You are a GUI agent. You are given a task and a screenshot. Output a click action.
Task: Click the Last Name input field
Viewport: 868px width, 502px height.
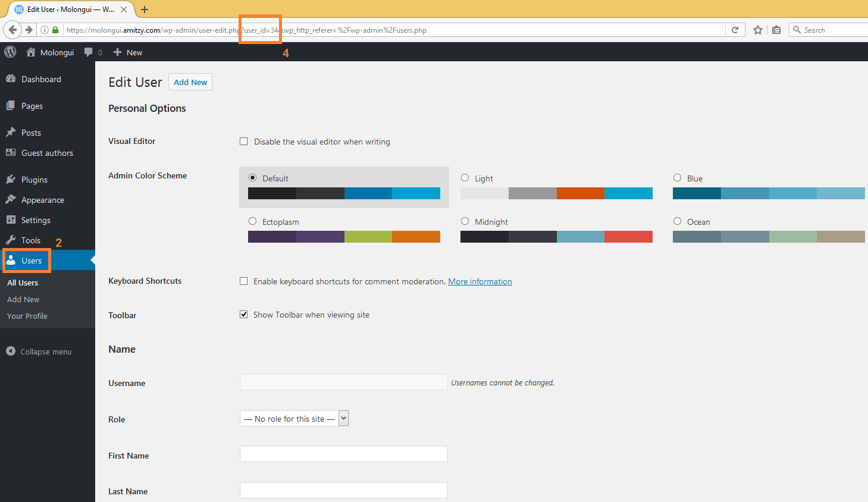[x=344, y=490]
